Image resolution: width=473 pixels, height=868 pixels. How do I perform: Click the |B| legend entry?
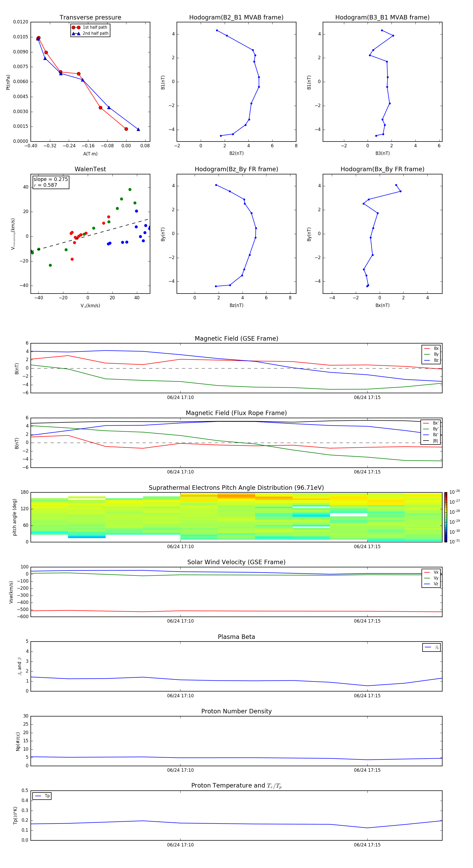coord(431,441)
